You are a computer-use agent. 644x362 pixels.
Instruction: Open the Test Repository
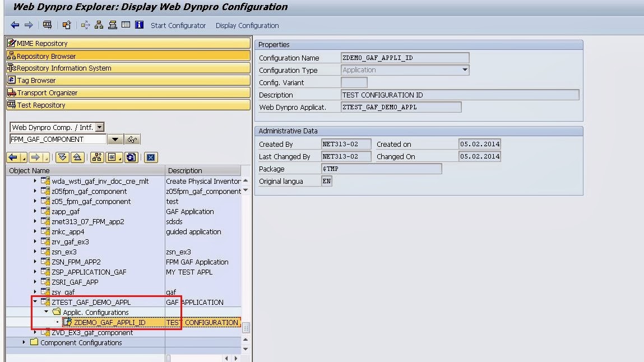(128, 105)
